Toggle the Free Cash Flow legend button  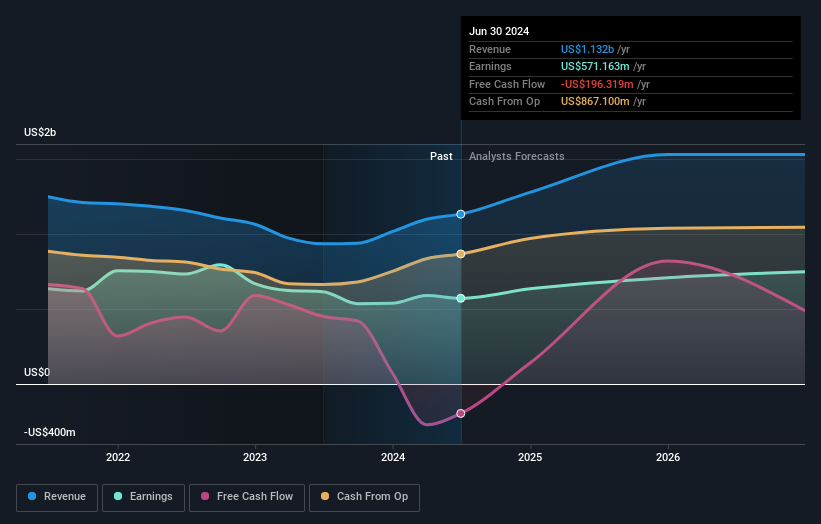click(247, 497)
